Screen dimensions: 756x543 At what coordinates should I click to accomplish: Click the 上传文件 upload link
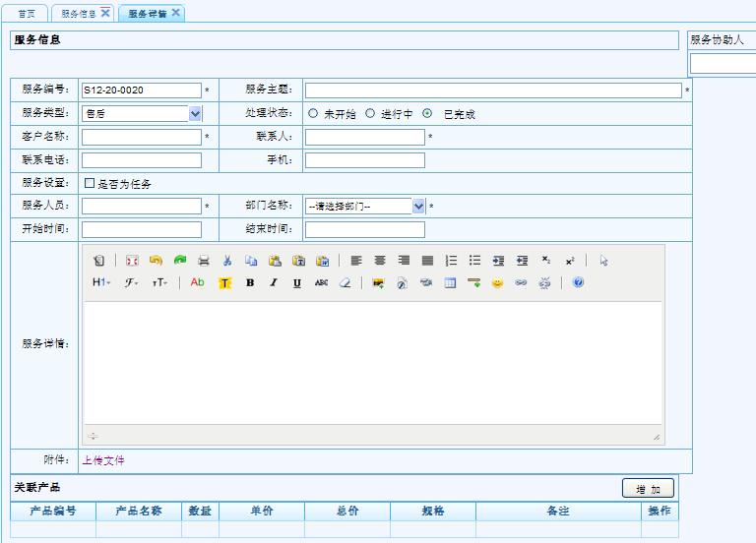point(102,460)
